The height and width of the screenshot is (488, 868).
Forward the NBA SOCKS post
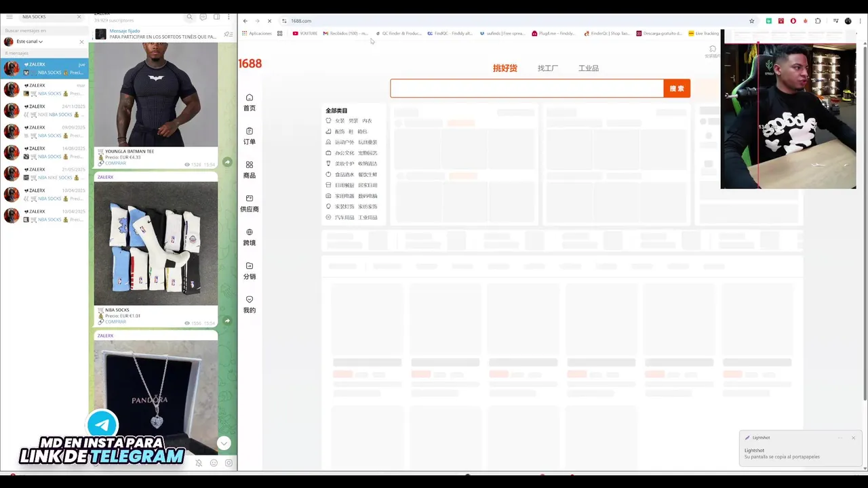(227, 321)
